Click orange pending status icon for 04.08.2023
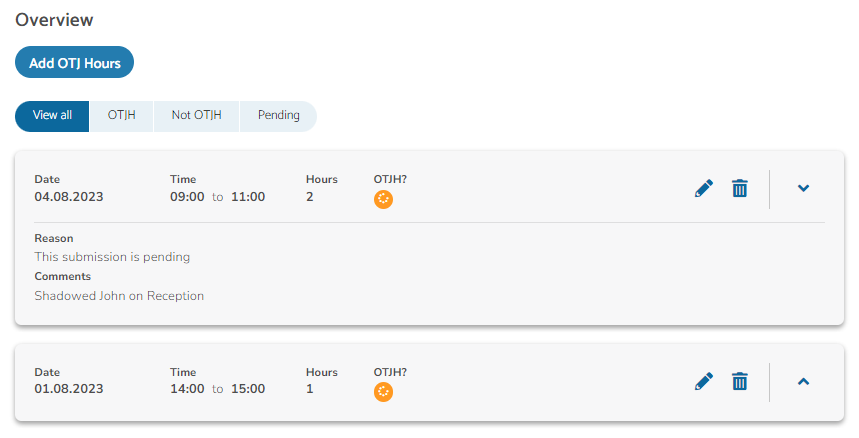This screenshot has height=438, width=859. point(383,199)
